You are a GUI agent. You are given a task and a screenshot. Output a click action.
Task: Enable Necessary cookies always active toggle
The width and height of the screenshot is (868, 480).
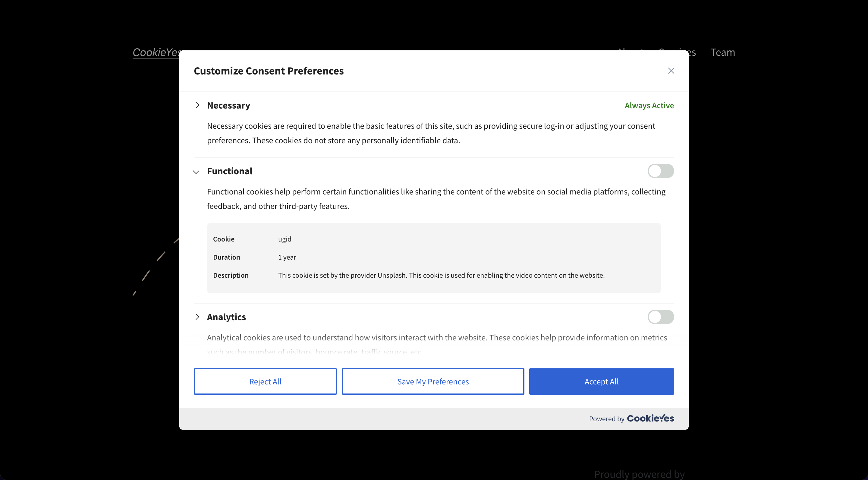click(x=649, y=105)
